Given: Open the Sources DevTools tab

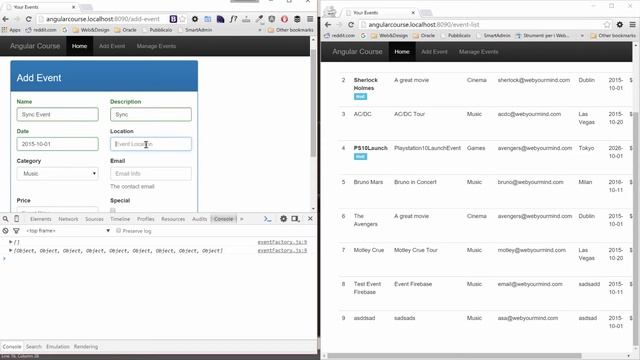Looking at the screenshot, I should pyautogui.click(x=94, y=219).
